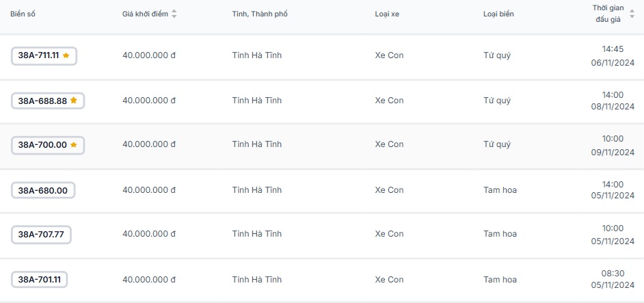The image size is (644, 303).
Task: Click Tứ quý in 38A-688.88 row
Action: point(497,101)
